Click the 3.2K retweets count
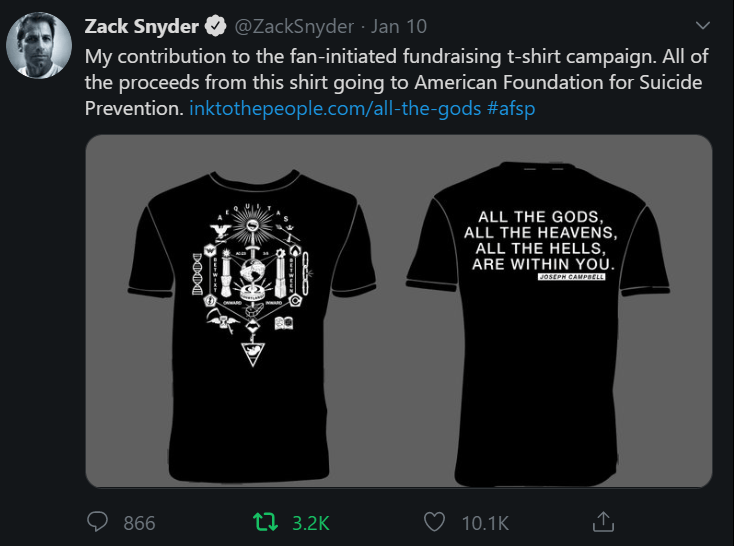The height and width of the screenshot is (546, 734). coord(311,522)
